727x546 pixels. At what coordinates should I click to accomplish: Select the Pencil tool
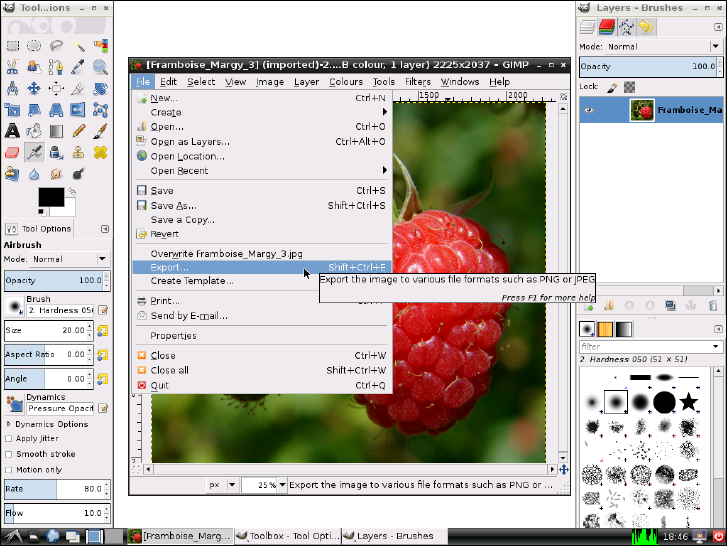78,131
